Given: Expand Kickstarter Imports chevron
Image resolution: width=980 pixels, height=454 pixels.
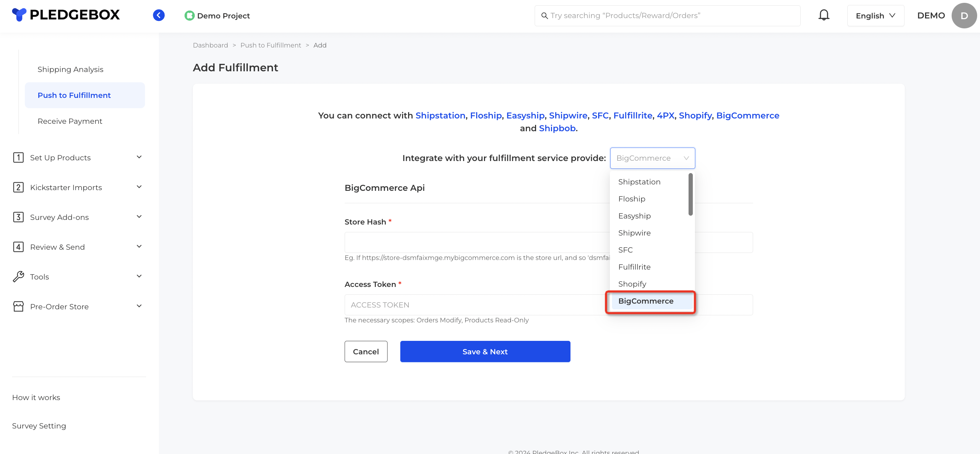Looking at the screenshot, I should (139, 187).
